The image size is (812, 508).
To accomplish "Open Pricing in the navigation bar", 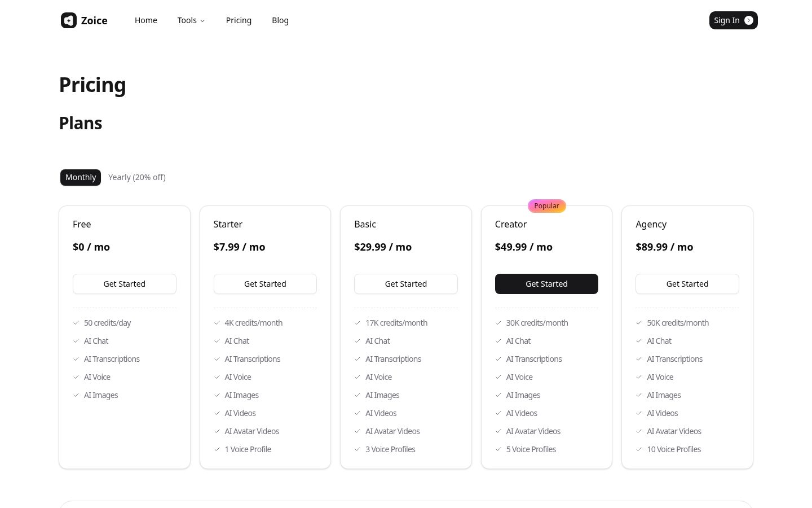I will pos(239,20).
